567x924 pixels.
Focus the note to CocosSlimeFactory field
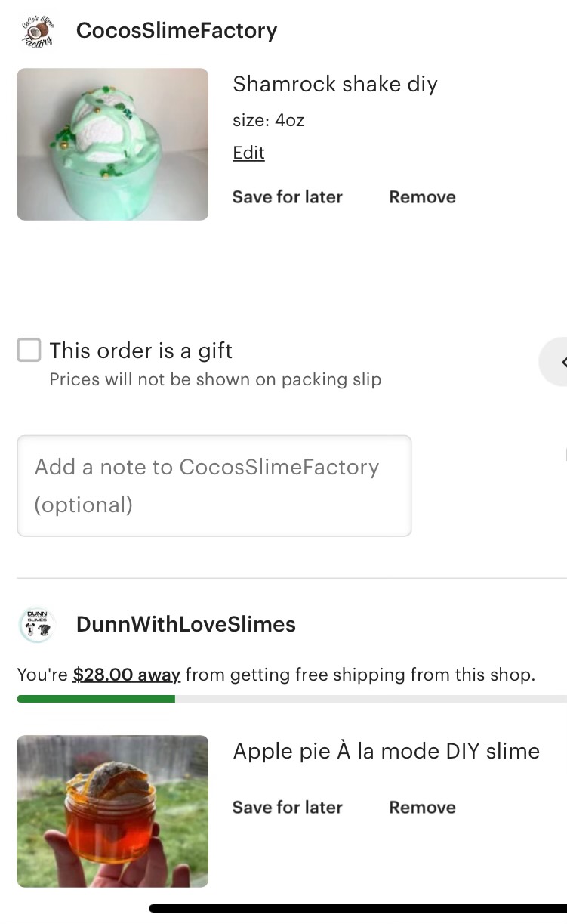coord(214,486)
